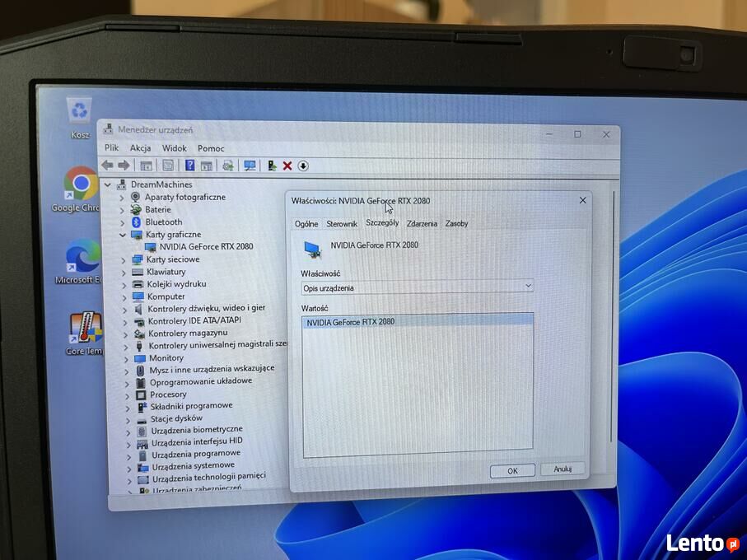Screen dimensions: 747x560
Task: Collapse the Karty graficzne node
Action: pos(123,235)
